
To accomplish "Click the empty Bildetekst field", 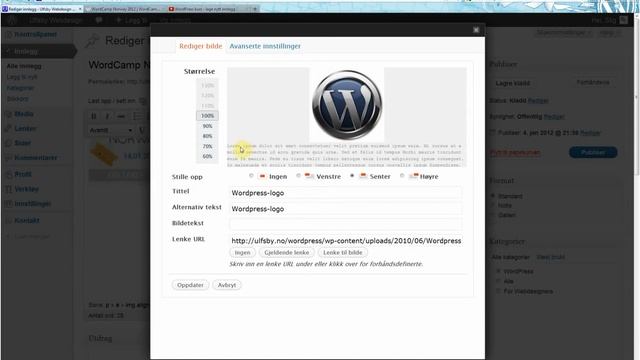I will coord(346,224).
